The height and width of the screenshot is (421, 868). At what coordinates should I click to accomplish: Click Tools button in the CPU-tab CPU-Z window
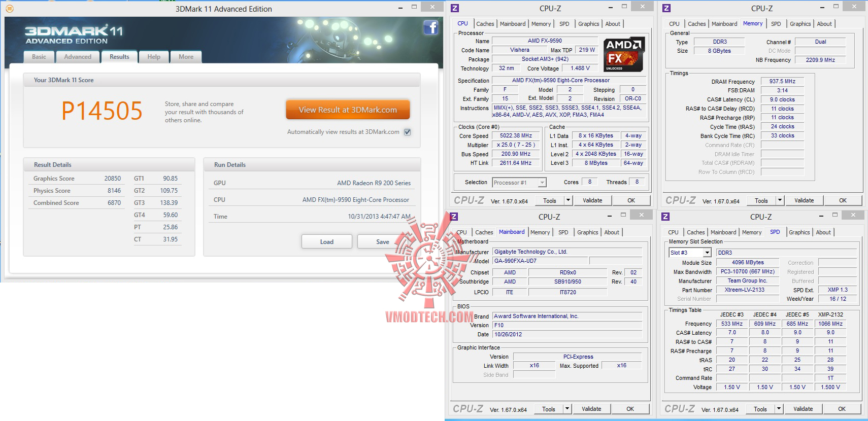[550, 200]
